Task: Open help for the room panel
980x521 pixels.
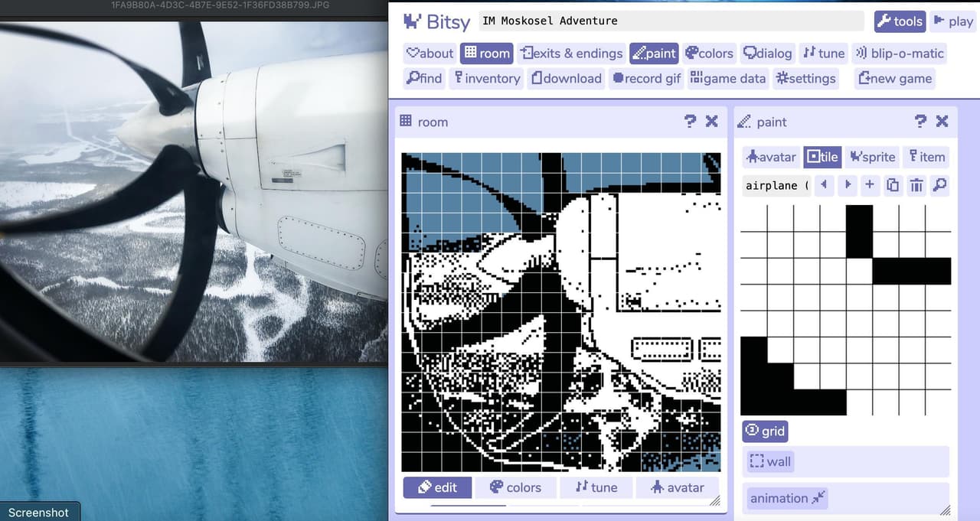Action: tap(690, 121)
